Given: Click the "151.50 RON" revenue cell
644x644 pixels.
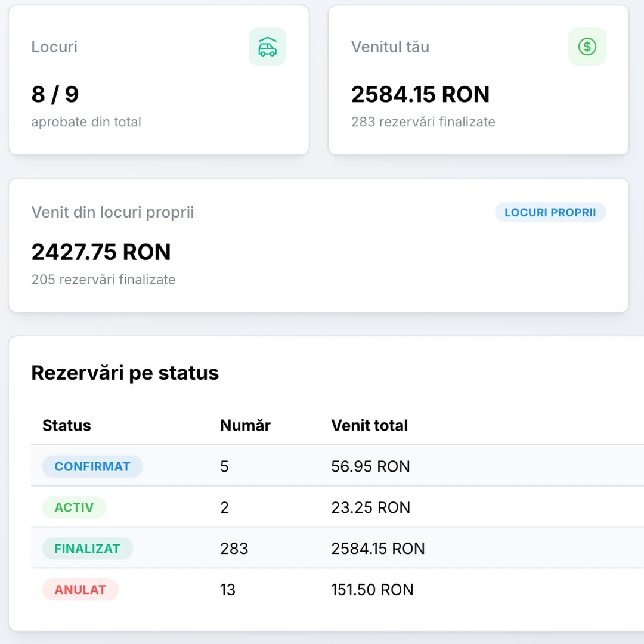Looking at the screenshot, I should point(373,590).
